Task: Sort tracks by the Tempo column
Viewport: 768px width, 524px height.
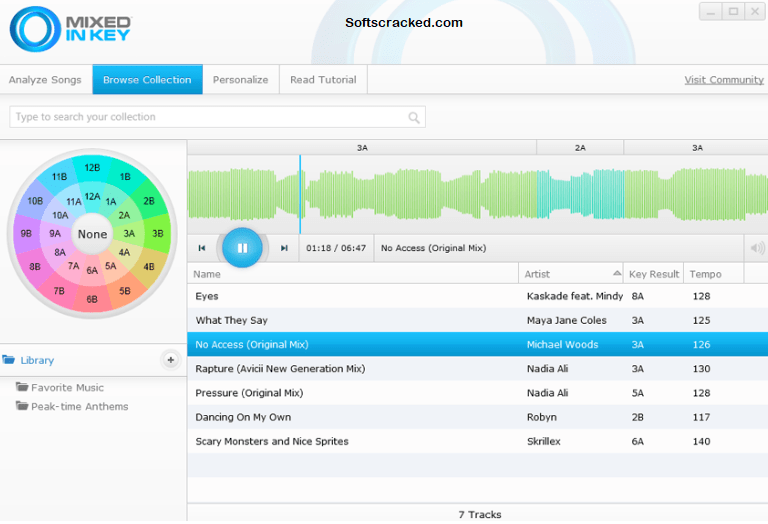Action: [x=714, y=274]
